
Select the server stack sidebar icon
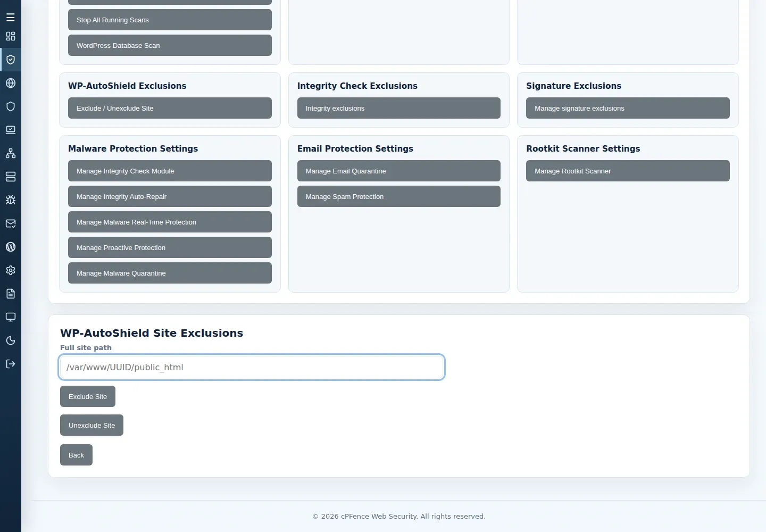click(11, 177)
